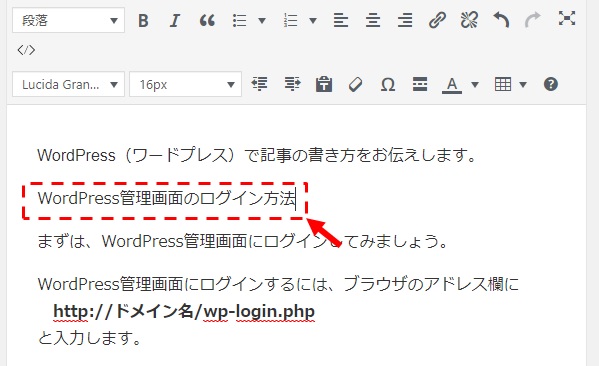Insert table icon
The width and height of the screenshot is (599, 366).
503,84
